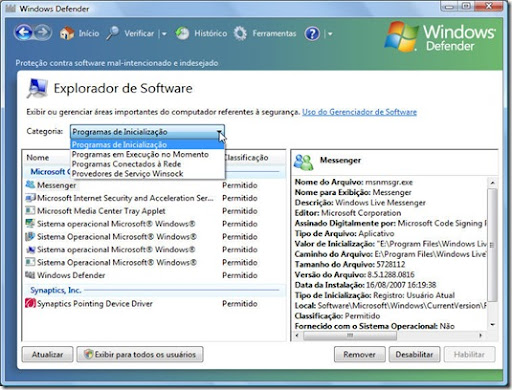This screenshot has height=390, width=512.
Task: Click the details vertical scrollbar thumb
Action: coord(492,245)
